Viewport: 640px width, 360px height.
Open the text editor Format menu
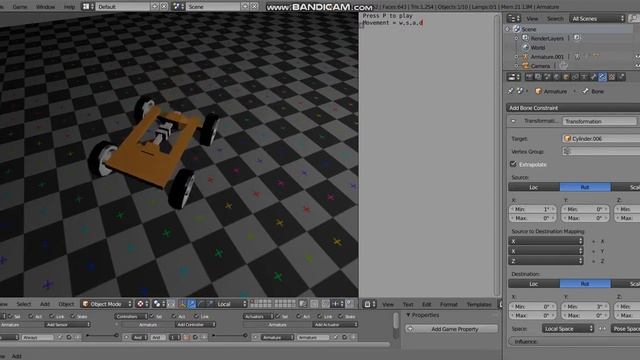pos(449,304)
